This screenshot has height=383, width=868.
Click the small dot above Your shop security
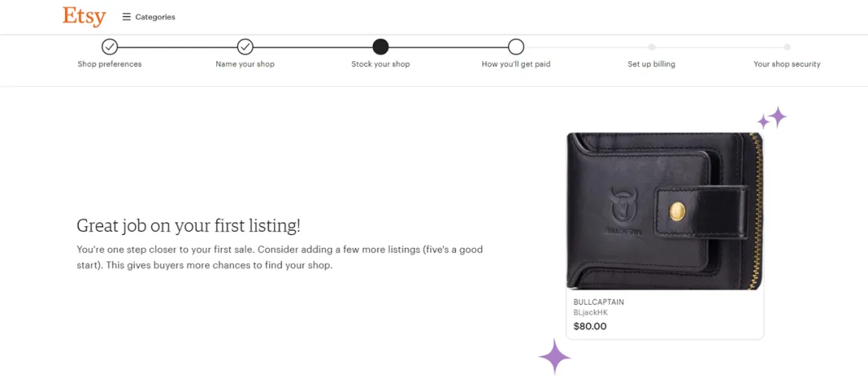pyautogui.click(x=787, y=47)
